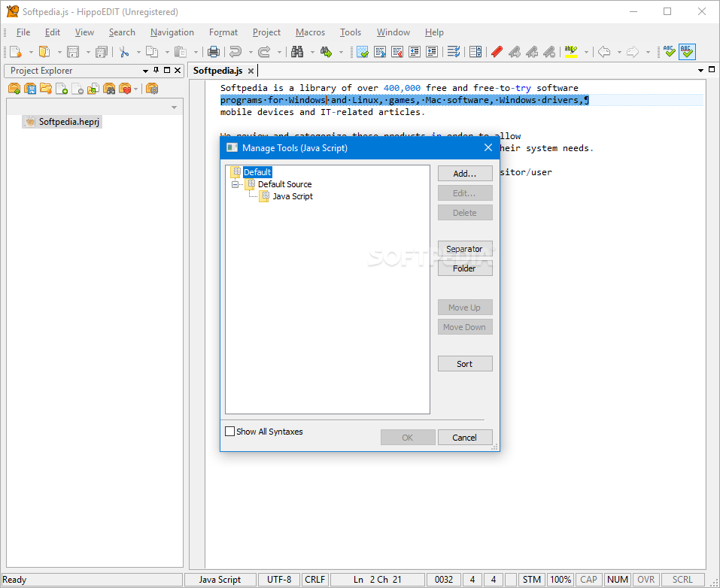Open the Help menu
Image resolution: width=720 pixels, height=588 pixels.
pos(434,32)
